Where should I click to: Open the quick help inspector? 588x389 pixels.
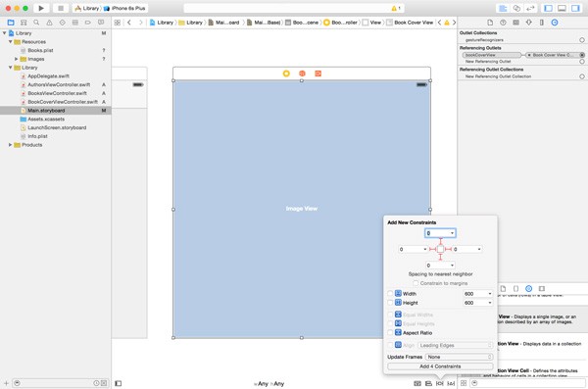pos(503,23)
